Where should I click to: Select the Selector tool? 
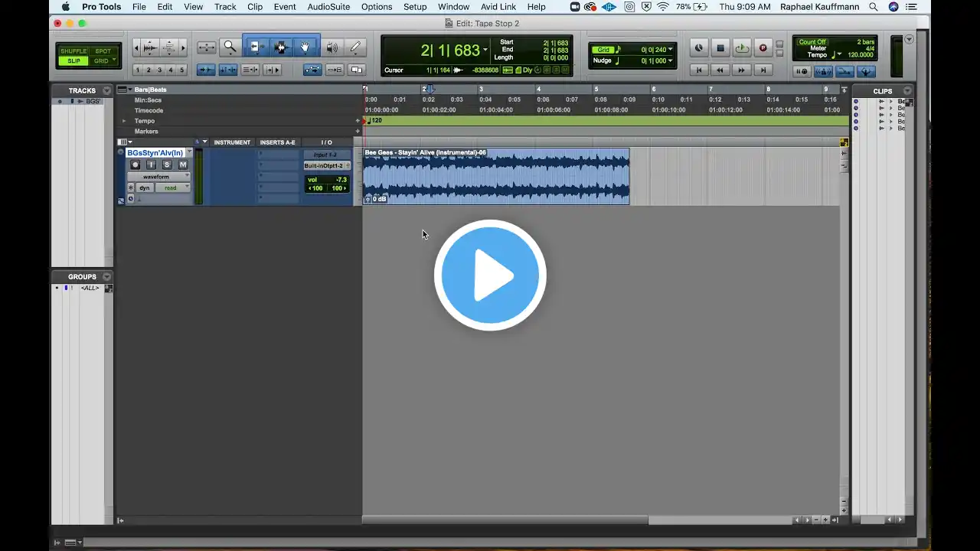280,47
